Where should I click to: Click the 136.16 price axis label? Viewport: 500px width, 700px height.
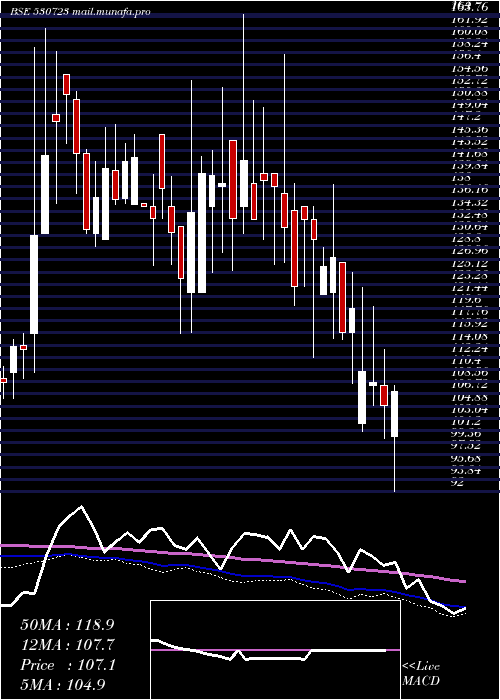(x=471, y=190)
